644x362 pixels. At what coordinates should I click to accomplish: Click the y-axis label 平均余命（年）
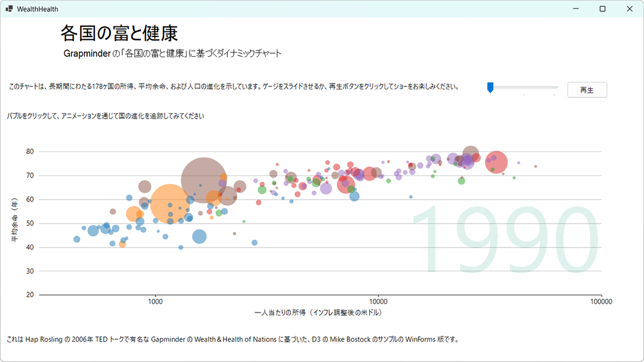click(15, 220)
